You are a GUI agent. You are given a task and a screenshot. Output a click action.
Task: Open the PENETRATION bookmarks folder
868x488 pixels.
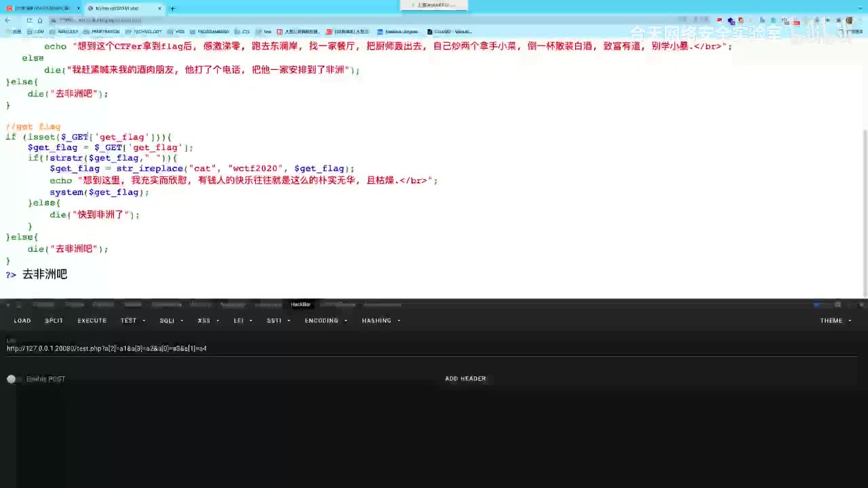102,31
